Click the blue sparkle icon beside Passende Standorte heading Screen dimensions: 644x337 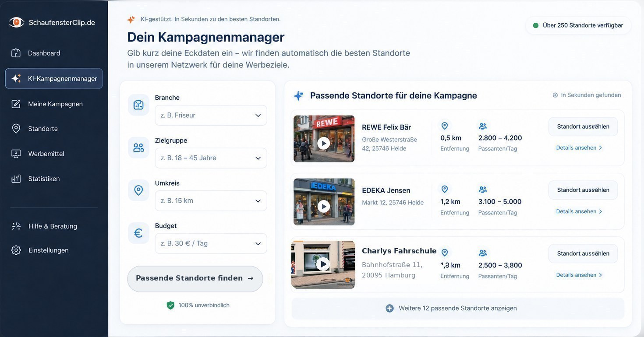(298, 96)
